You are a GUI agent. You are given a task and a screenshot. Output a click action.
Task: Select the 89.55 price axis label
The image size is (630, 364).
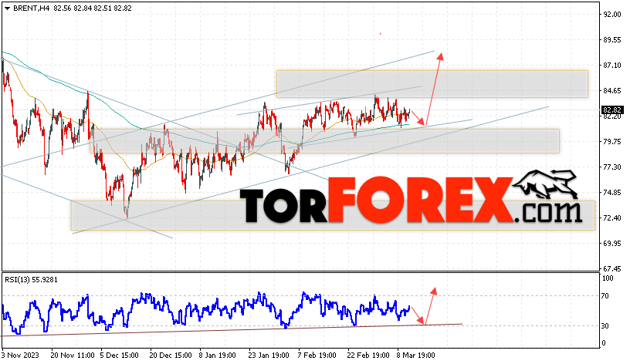(x=612, y=40)
